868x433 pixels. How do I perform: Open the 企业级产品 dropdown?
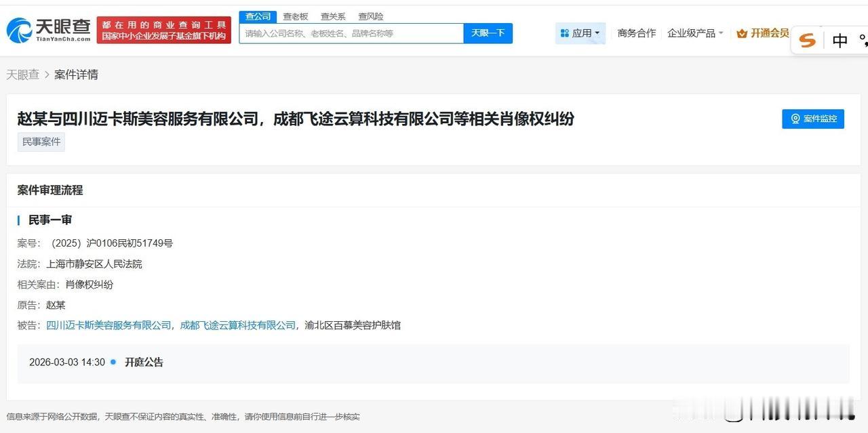693,33
